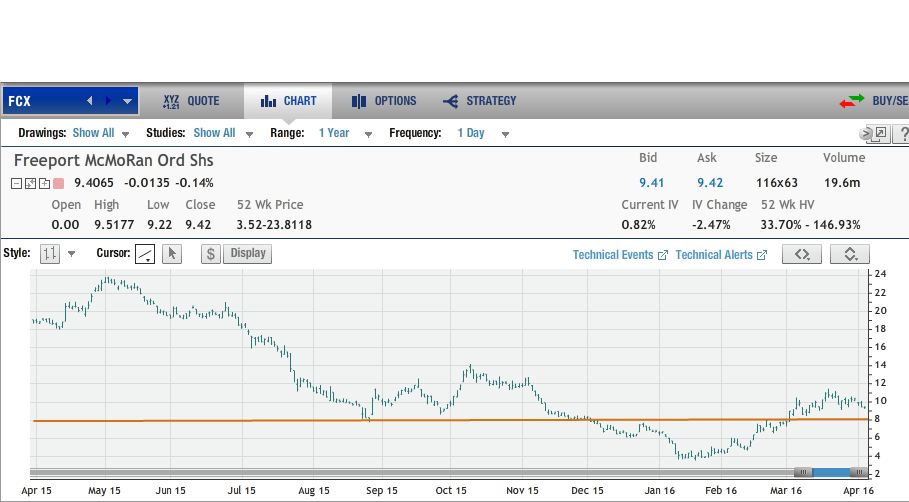This screenshot has height=502, width=909.
Task: Click the minus collapse box icon
Action: tap(16, 184)
